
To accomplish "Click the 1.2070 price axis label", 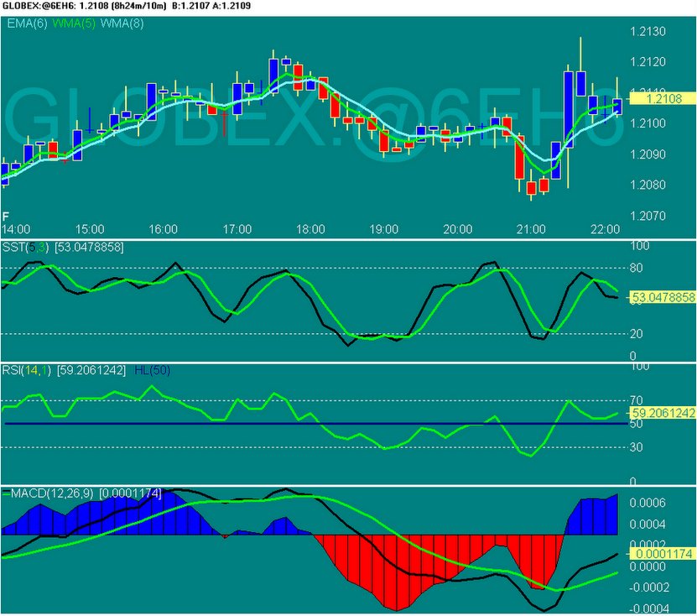I will [648, 217].
